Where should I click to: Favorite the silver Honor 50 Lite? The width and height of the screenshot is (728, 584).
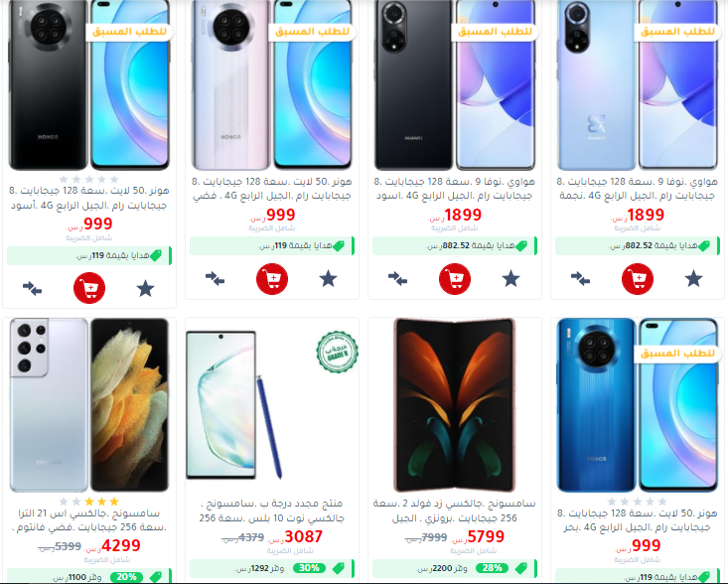329,279
